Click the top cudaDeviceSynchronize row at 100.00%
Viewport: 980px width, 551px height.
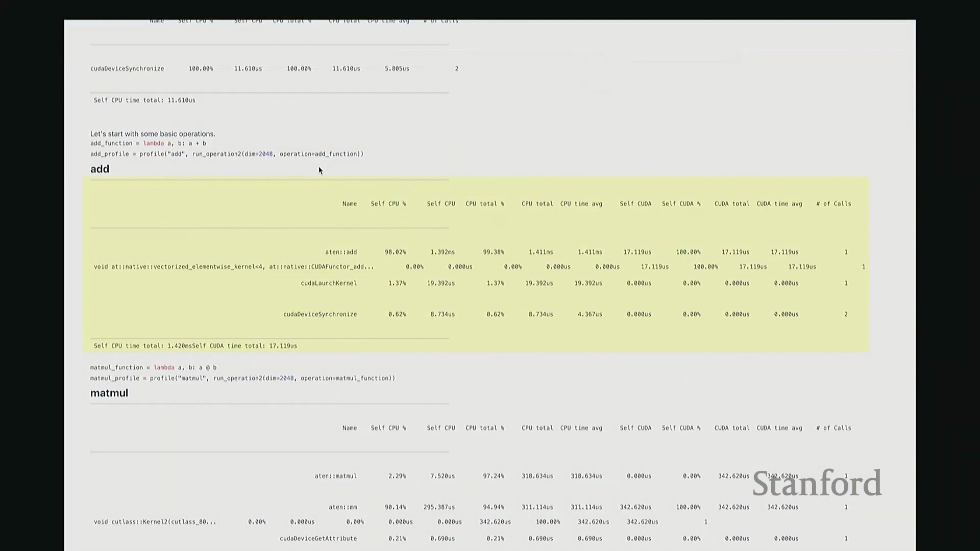(x=127, y=68)
